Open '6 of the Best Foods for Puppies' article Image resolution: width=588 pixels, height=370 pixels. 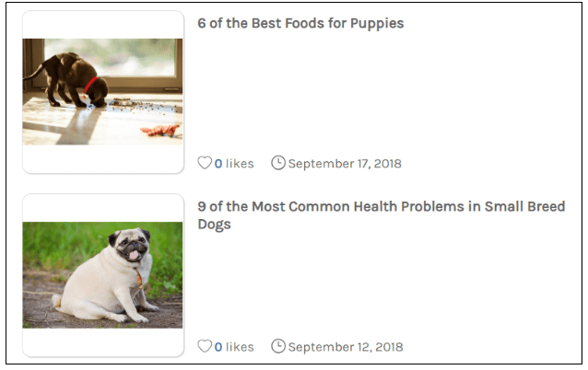pos(300,23)
